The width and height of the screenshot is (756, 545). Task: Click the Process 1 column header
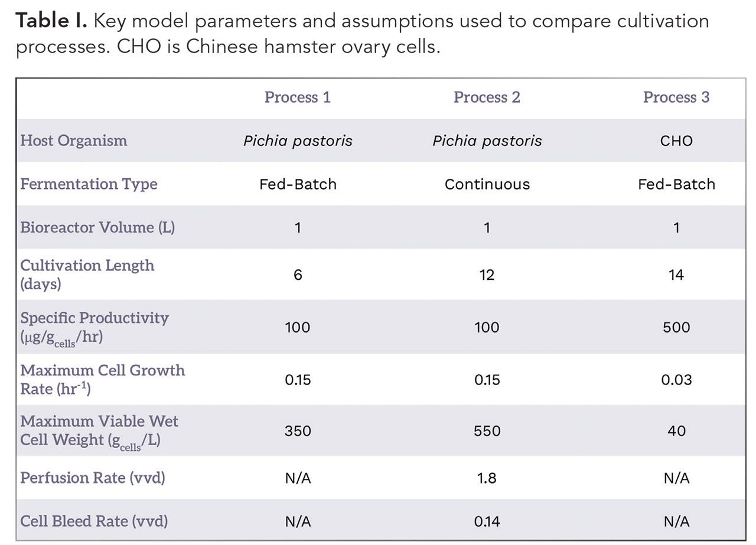pos(297,97)
